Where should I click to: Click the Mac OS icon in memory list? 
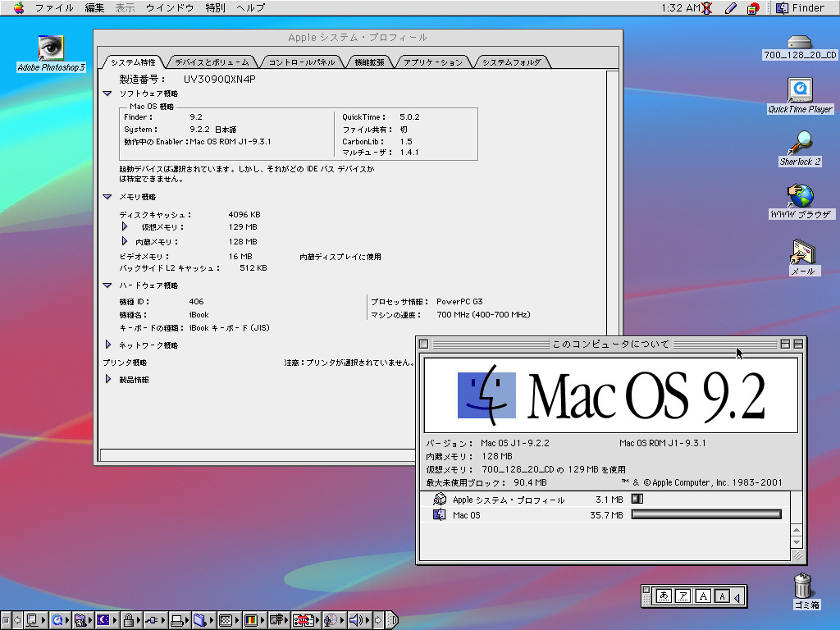pos(440,515)
